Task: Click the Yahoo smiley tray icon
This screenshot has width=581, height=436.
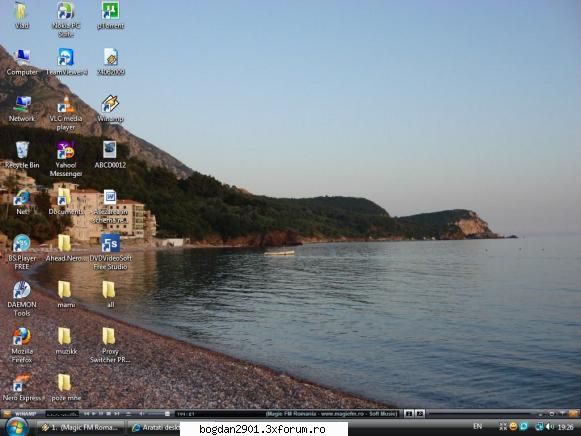Action: coord(513,427)
